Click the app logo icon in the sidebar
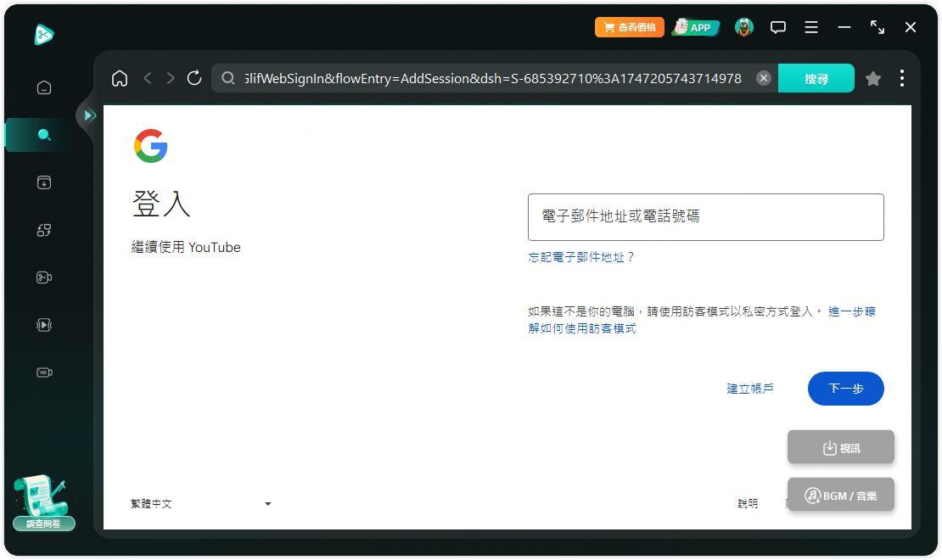 coord(44,34)
